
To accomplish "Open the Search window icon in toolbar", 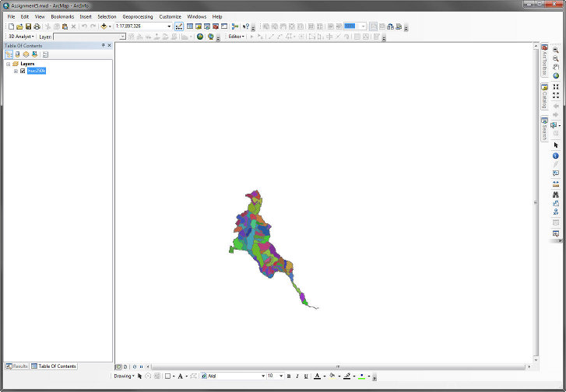I will click(207, 26).
